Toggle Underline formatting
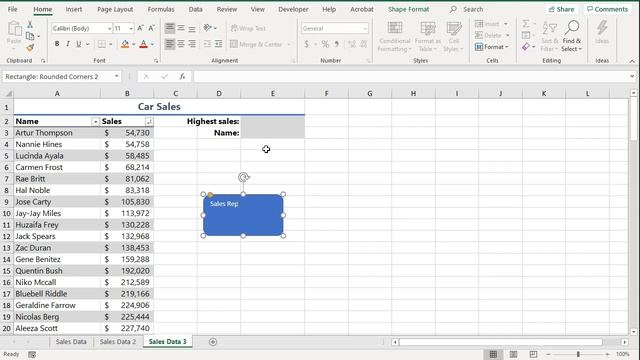Screen dimensions: 640x360 tap(78, 44)
